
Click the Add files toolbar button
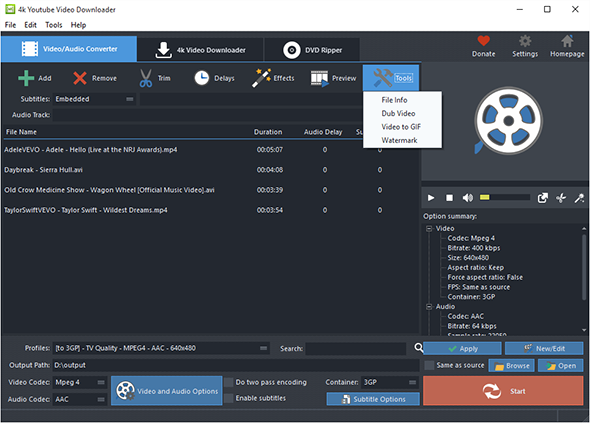[x=35, y=78]
